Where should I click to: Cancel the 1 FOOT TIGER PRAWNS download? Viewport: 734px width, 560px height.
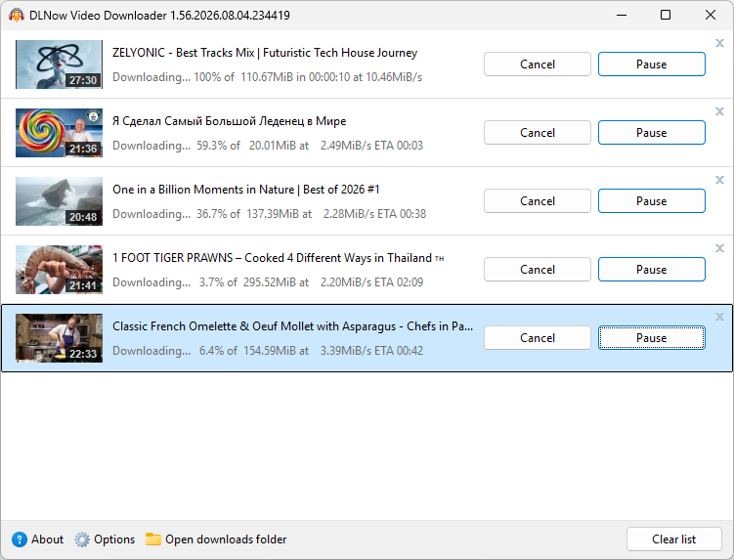(x=538, y=269)
